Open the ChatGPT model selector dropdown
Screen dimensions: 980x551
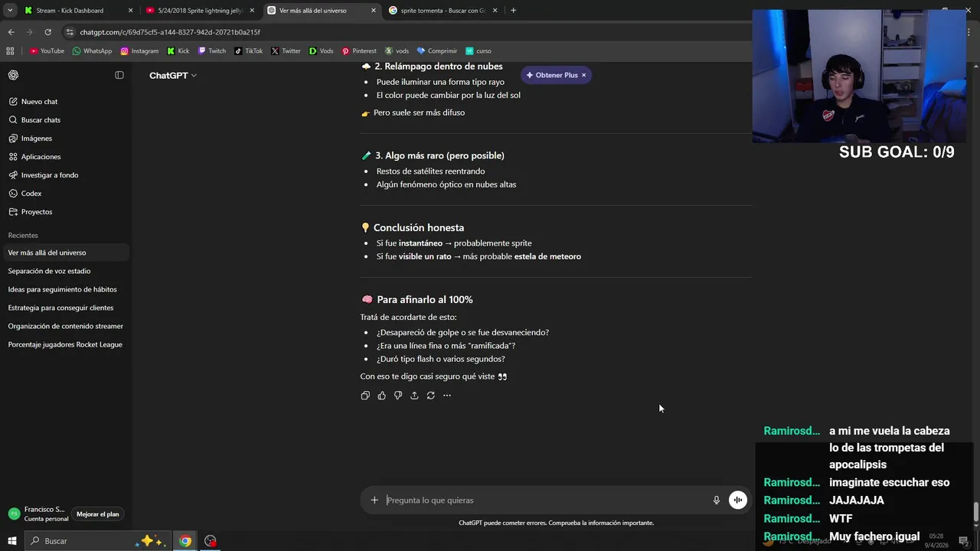point(173,75)
